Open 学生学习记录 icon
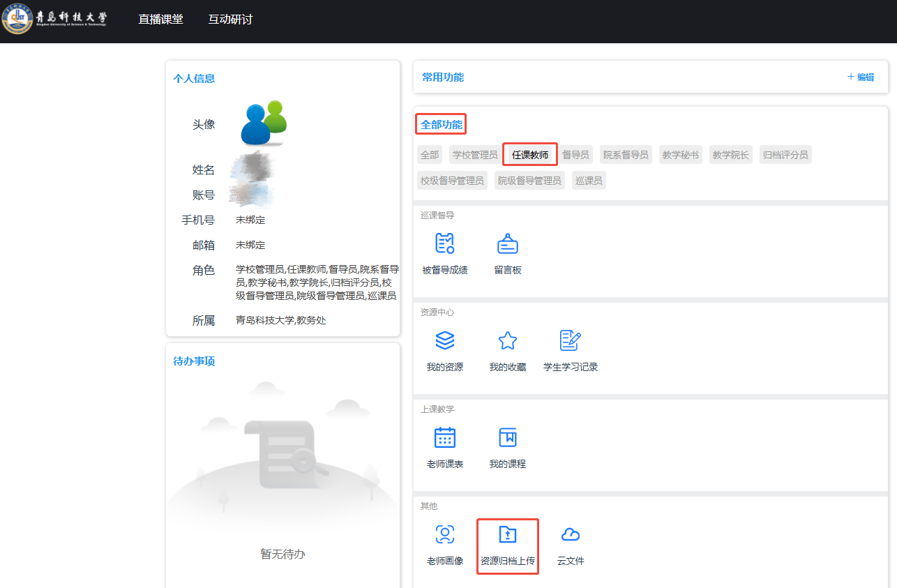 (x=570, y=340)
